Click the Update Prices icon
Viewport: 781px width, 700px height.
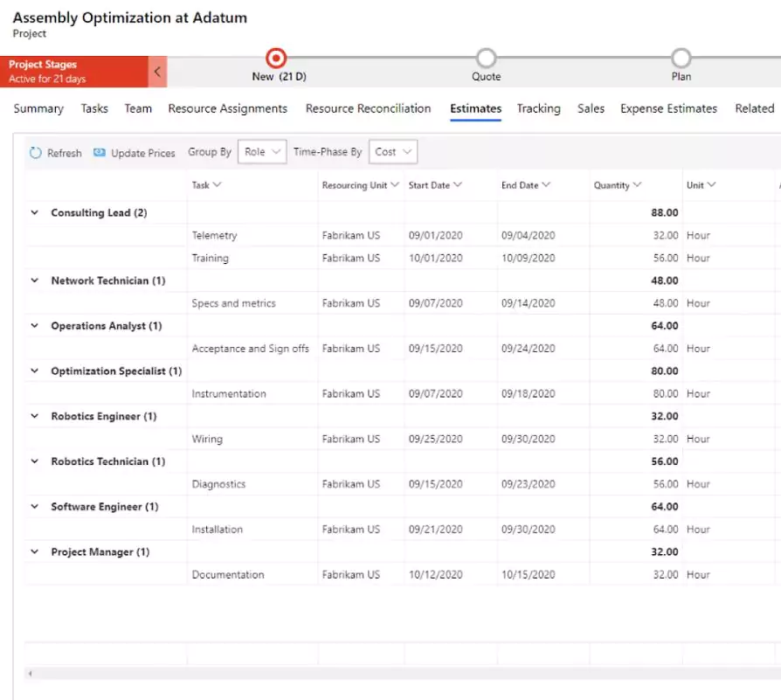[x=100, y=152]
